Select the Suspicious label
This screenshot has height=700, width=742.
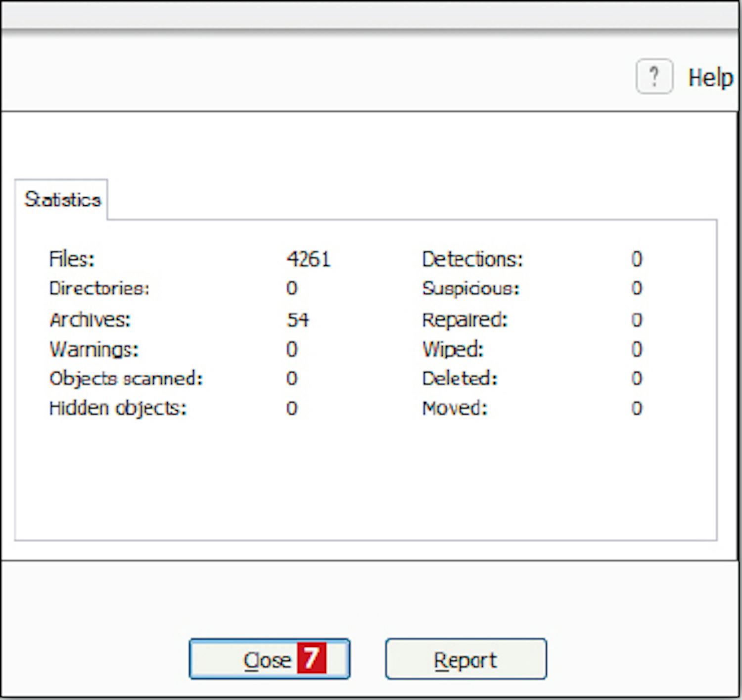(470, 288)
